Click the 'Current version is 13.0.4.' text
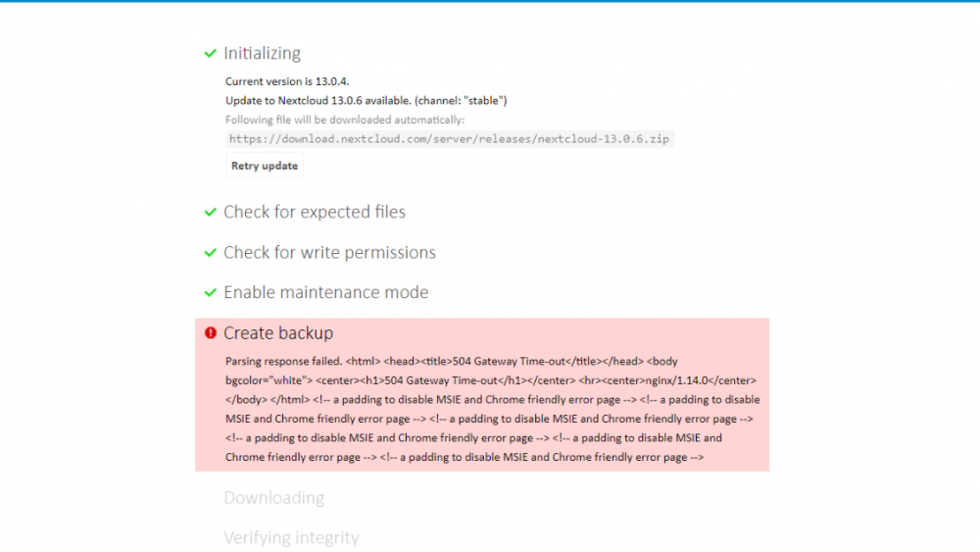 [x=287, y=82]
